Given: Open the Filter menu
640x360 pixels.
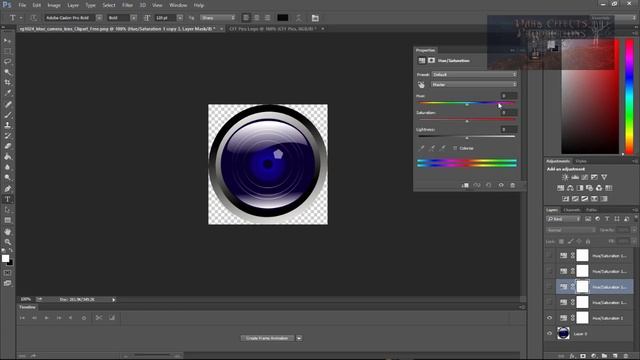Looking at the screenshot, I should click(128, 5).
